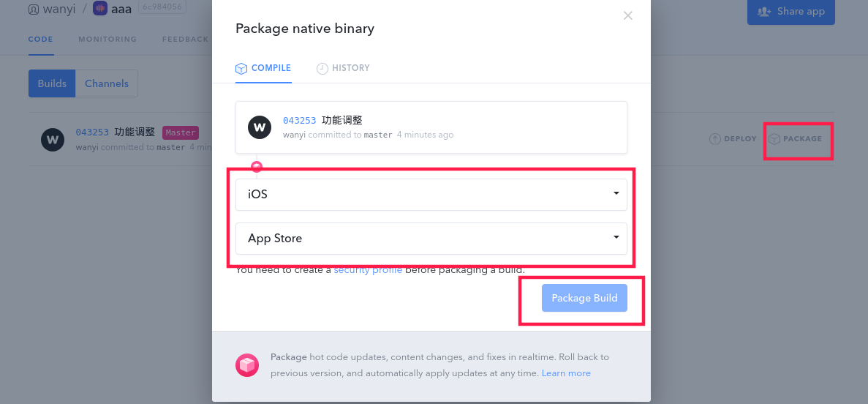The height and width of the screenshot is (404, 868).
Task: Click the Package cube icon in build row
Action: coord(774,138)
